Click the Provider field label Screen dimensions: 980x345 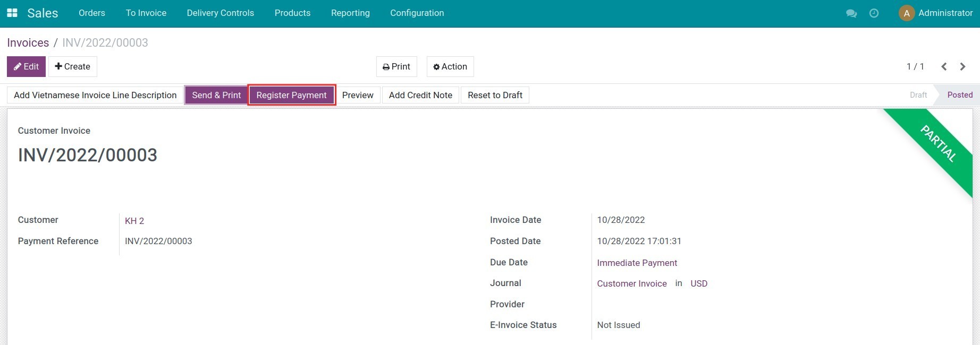(507, 304)
